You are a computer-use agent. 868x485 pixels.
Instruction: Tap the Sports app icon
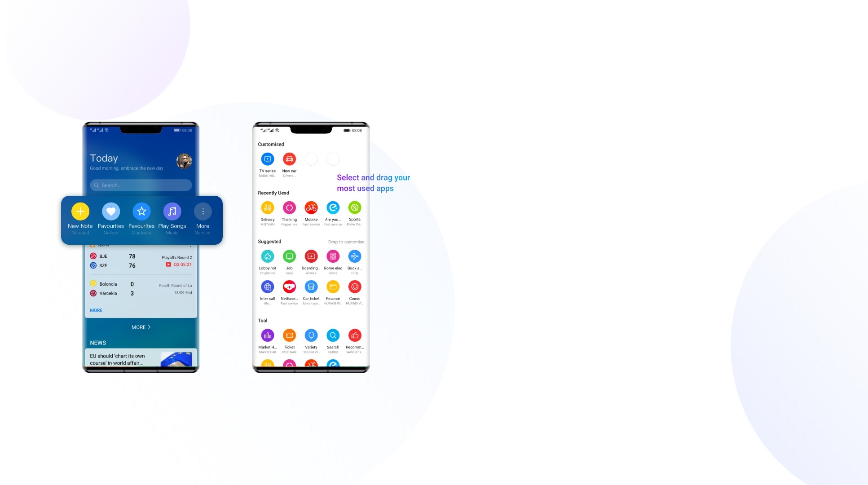[354, 207]
